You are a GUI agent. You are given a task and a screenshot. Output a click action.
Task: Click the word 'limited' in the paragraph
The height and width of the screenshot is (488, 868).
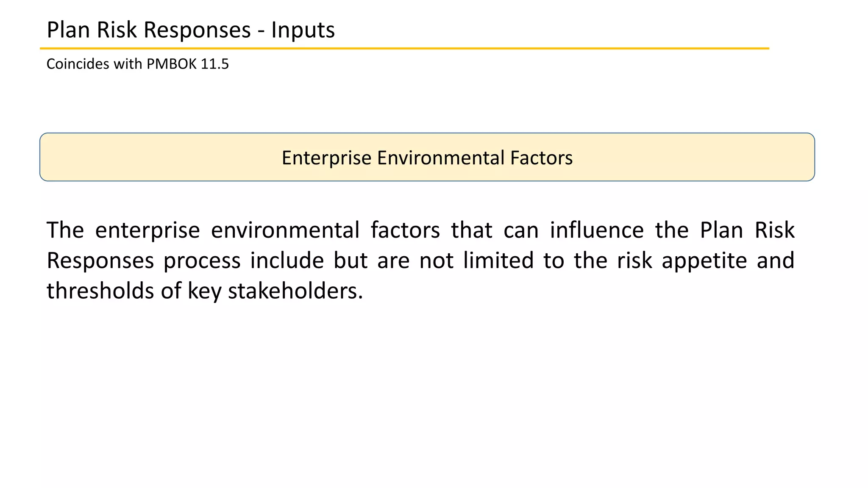click(498, 261)
